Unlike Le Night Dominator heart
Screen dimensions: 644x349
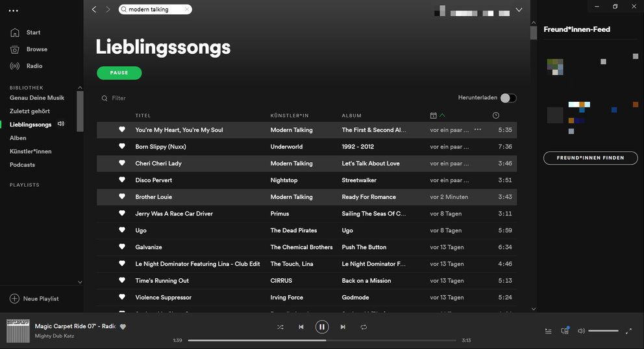(122, 263)
